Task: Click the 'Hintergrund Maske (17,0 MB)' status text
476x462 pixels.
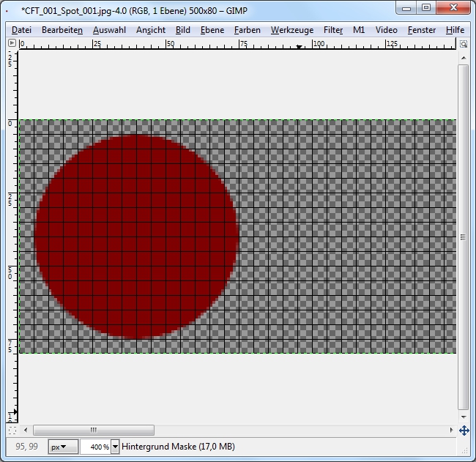Action: coord(178,447)
